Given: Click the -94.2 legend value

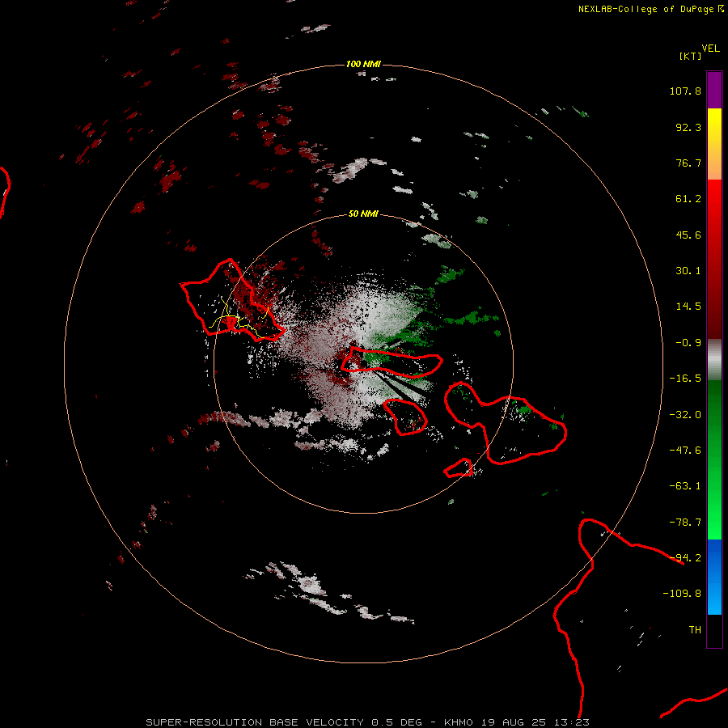Looking at the screenshot, I should [x=685, y=558].
